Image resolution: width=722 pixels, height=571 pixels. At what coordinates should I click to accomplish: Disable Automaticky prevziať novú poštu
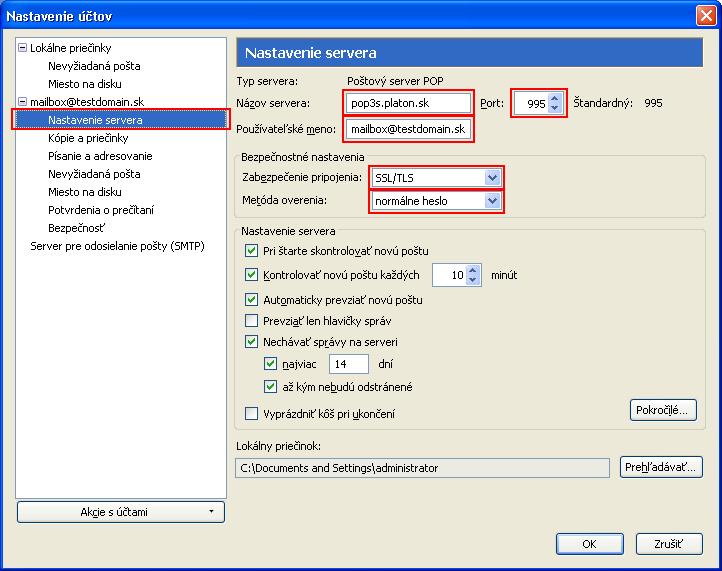(x=252, y=299)
